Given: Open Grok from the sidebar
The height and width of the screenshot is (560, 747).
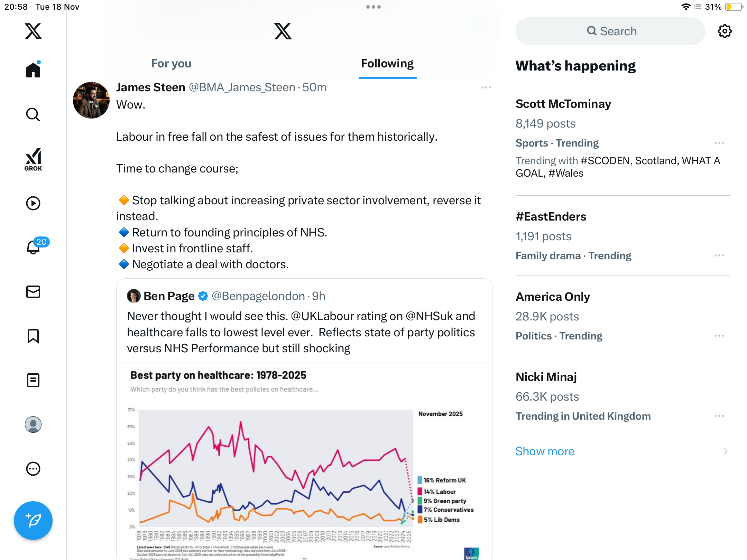Looking at the screenshot, I should 33,159.
